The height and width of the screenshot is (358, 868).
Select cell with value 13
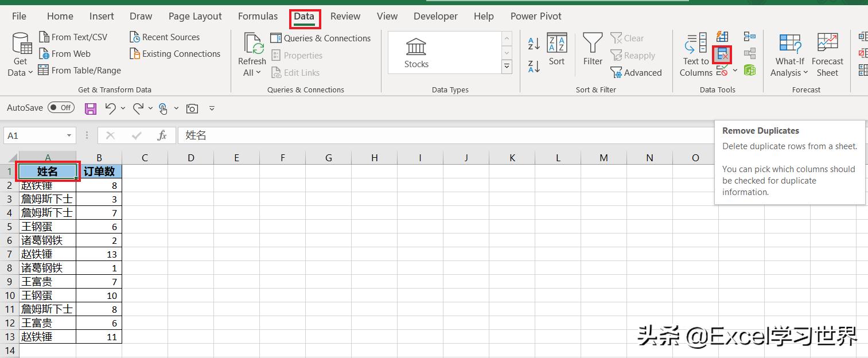pyautogui.click(x=99, y=254)
